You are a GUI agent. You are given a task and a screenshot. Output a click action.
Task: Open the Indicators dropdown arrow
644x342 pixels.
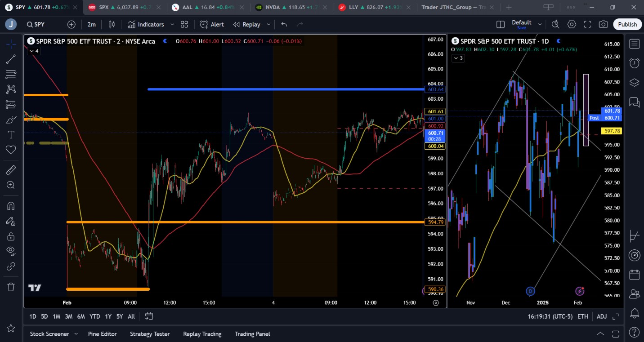172,24
